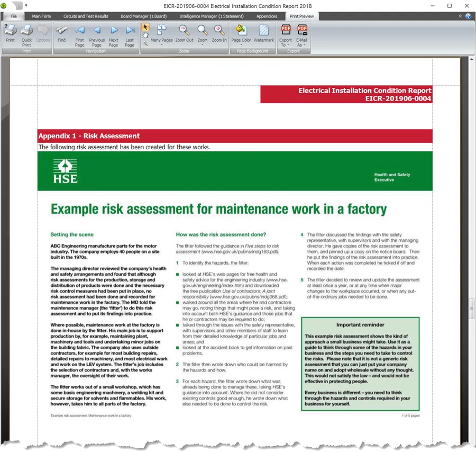The height and width of the screenshot is (452, 476).
Task: Open the Zoom level dropdown
Action: pos(203,44)
